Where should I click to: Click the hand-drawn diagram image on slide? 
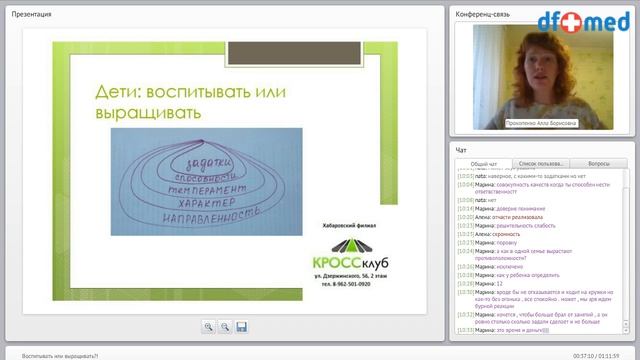[x=207, y=182]
